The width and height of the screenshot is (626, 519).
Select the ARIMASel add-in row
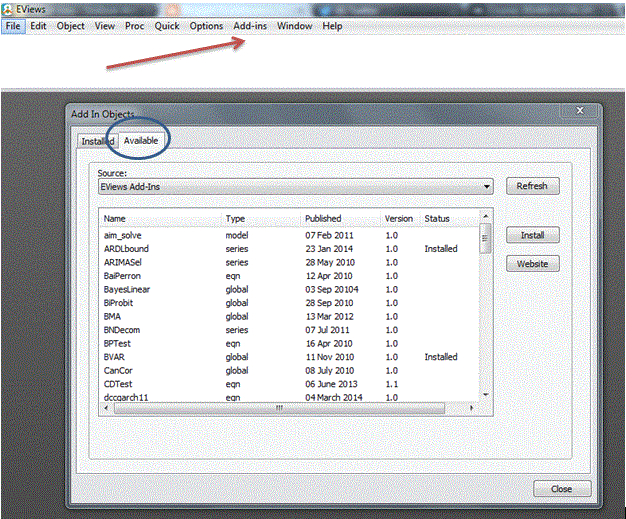click(289, 263)
